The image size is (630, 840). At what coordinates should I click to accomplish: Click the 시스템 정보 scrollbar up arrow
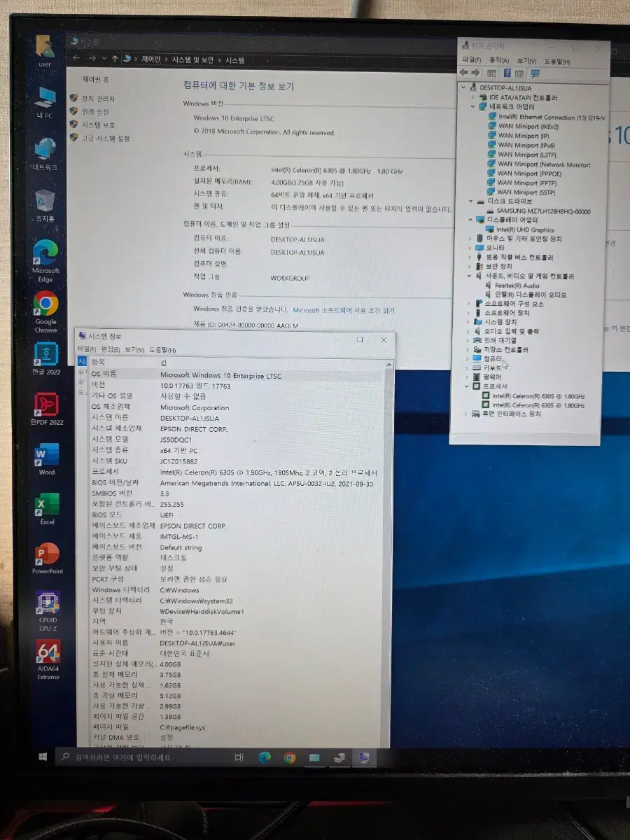pyautogui.click(x=389, y=364)
